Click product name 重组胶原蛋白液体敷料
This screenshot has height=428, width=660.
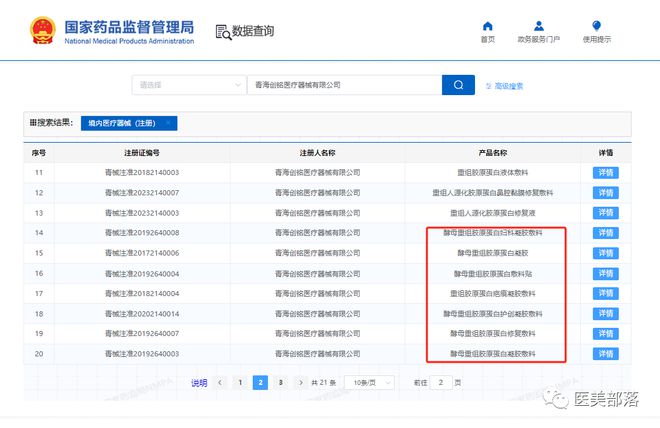pyautogui.click(x=492, y=173)
